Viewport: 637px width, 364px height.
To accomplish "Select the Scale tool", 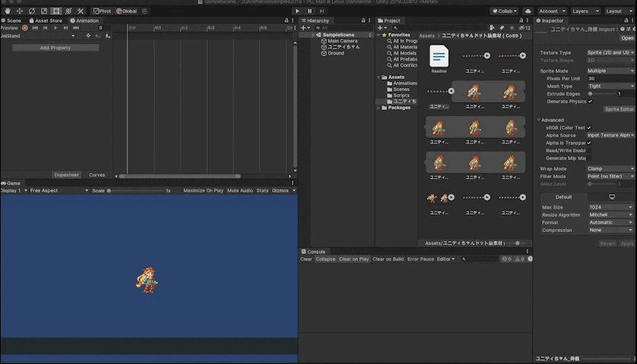I will 44,11.
